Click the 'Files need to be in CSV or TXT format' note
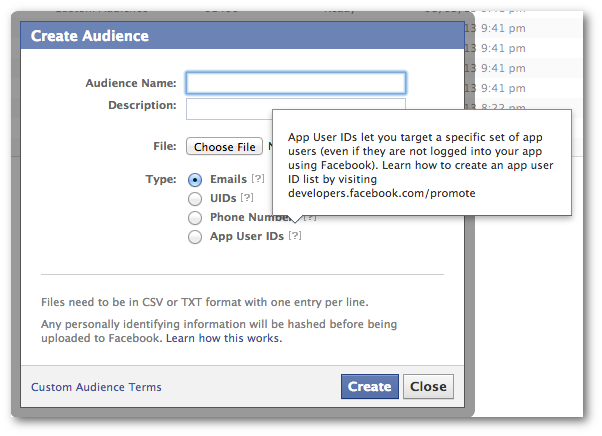Image resolution: width=602 pixels, height=436 pixels. [x=205, y=302]
